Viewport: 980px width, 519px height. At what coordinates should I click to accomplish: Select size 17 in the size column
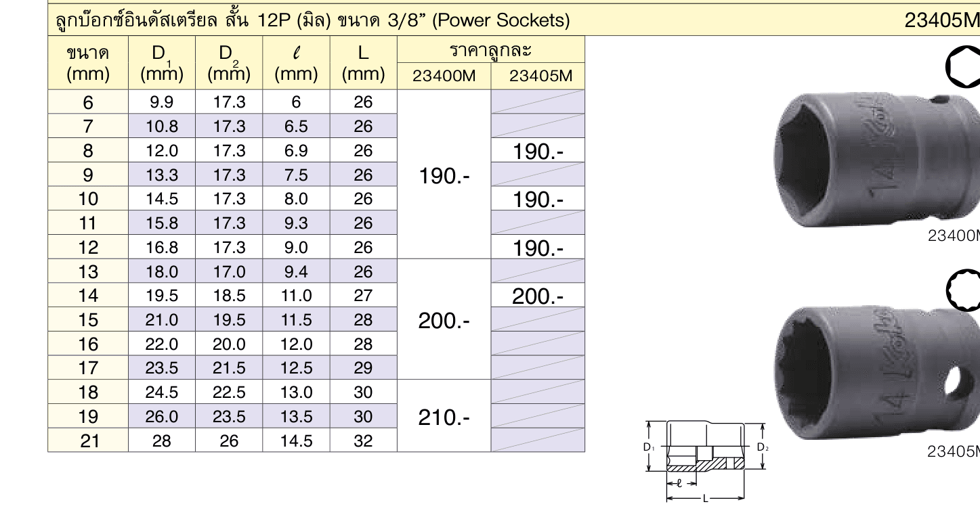[x=88, y=368]
